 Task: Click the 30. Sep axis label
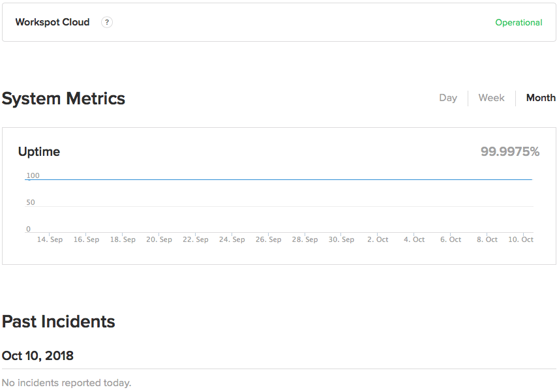click(x=342, y=239)
